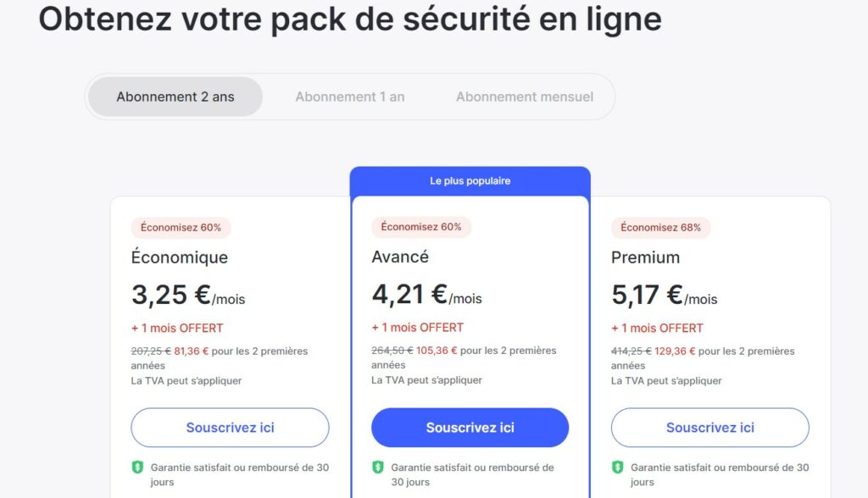The width and height of the screenshot is (868, 498).
Task: Click the 4,21 €/mois price
Action: [426, 295]
